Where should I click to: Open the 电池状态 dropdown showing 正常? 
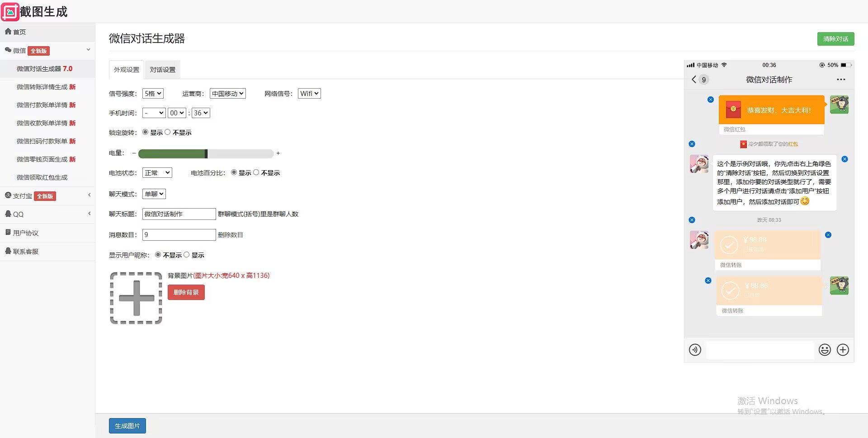point(157,173)
